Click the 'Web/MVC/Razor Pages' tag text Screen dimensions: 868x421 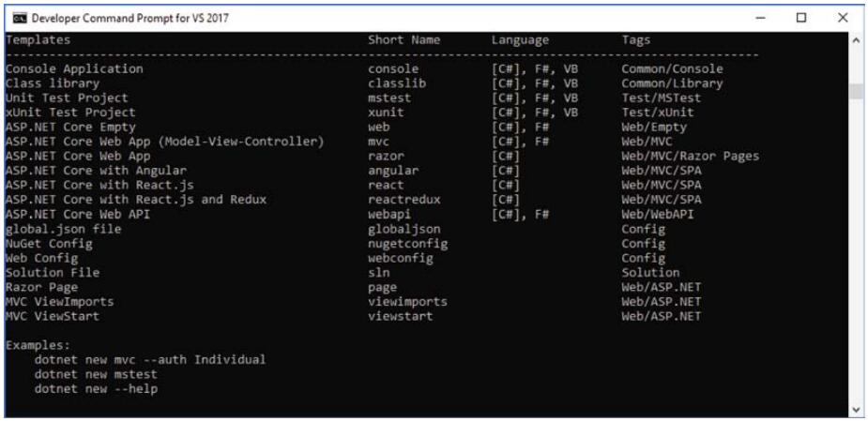(x=690, y=156)
